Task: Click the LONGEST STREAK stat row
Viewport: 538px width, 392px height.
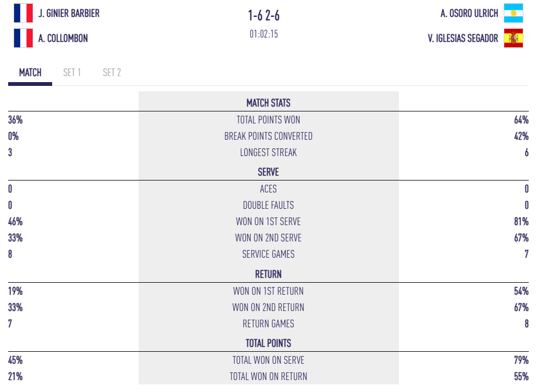Action: click(x=268, y=153)
